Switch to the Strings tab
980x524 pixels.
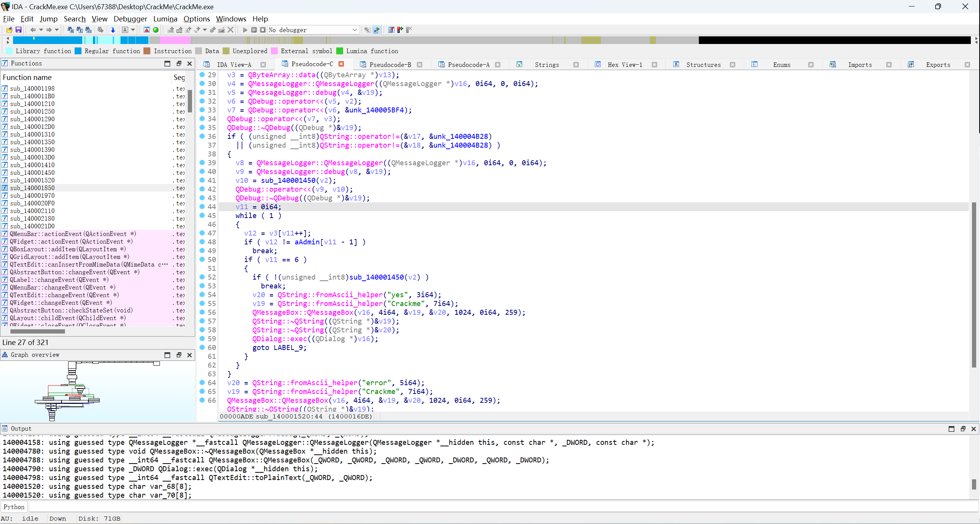click(x=547, y=65)
